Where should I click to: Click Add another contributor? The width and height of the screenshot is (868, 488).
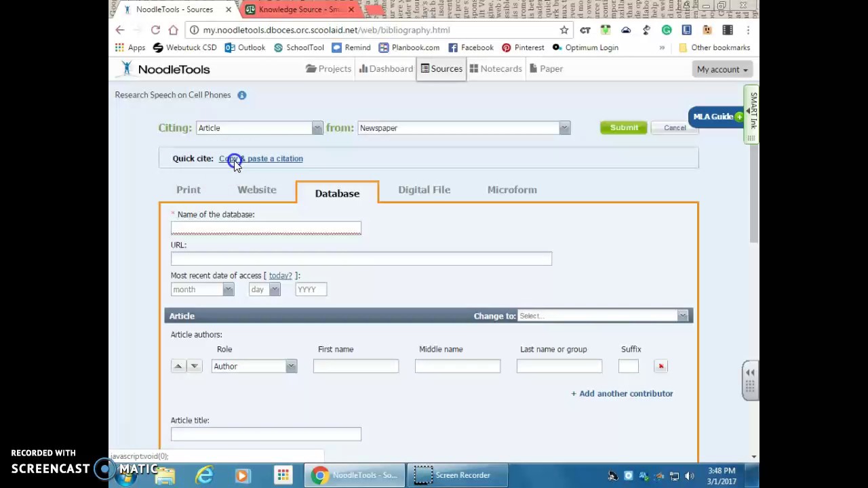coord(622,393)
